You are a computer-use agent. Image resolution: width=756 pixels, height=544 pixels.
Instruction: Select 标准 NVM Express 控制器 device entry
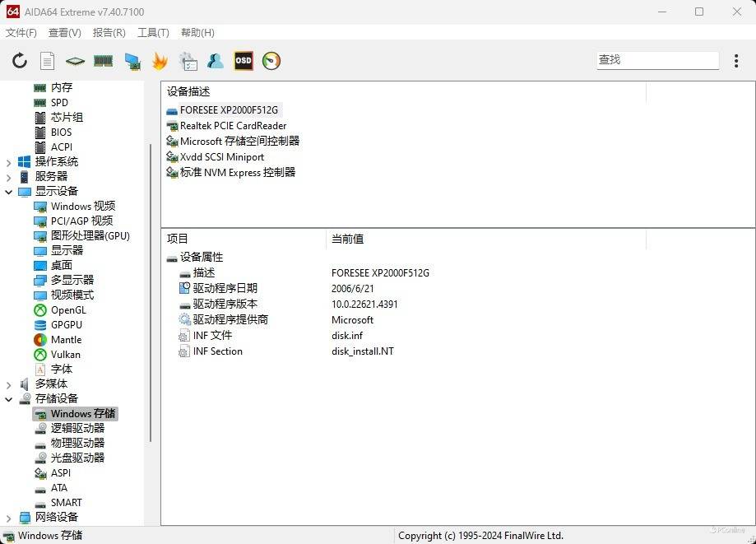[x=237, y=173]
